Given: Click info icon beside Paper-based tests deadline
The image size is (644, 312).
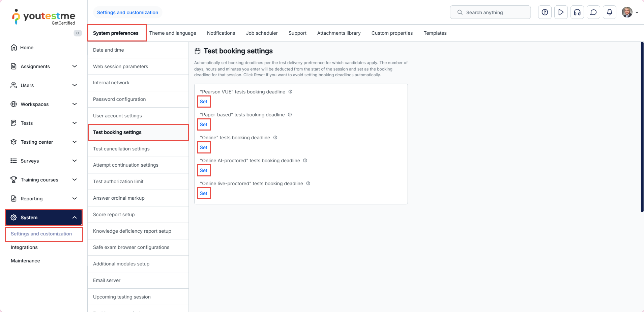Looking at the screenshot, I should (x=290, y=115).
